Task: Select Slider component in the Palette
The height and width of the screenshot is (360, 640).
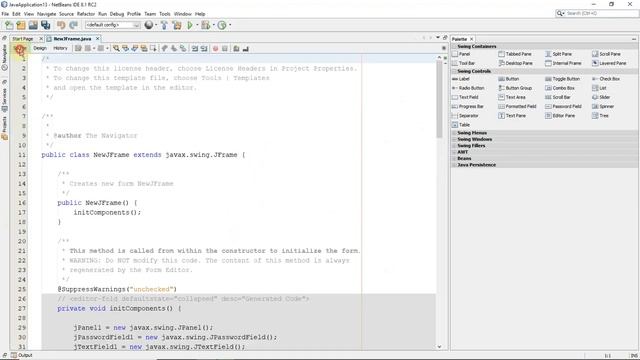Action: point(601,97)
